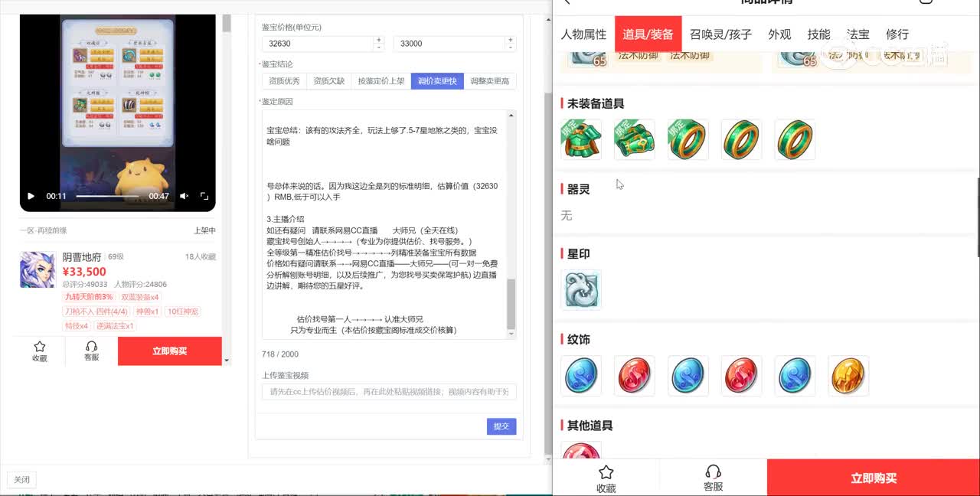The width and height of the screenshot is (980, 496).
Task: Click the 提交 submit button
Action: pos(501,426)
